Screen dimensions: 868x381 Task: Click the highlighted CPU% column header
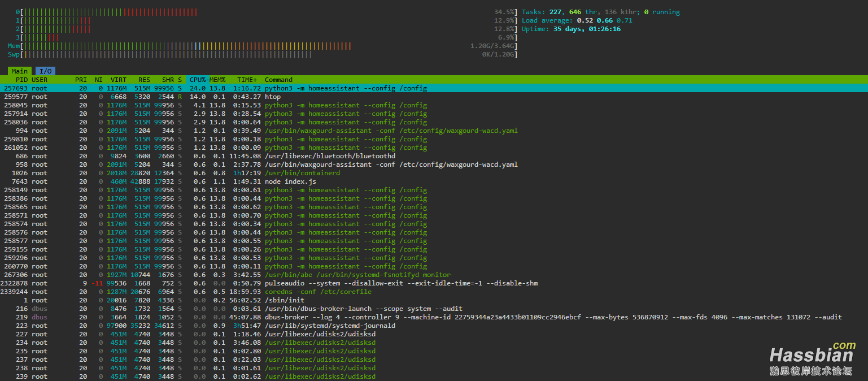point(198,80)
